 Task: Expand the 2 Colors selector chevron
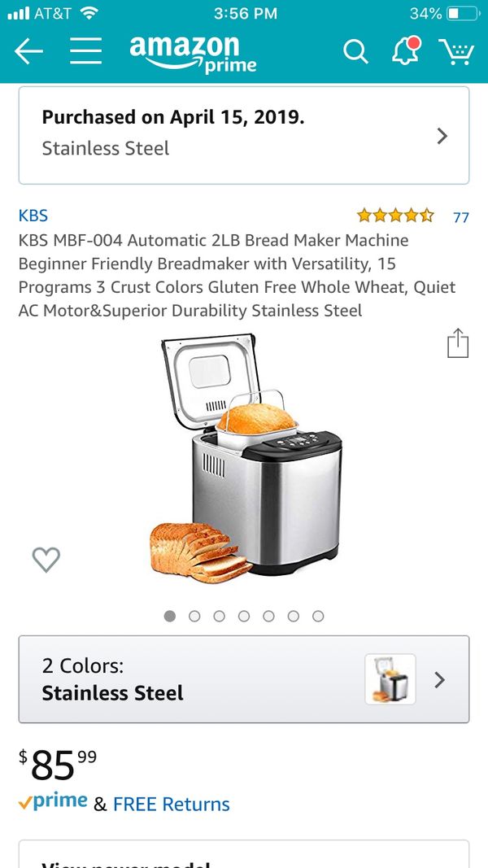[440, 680]
